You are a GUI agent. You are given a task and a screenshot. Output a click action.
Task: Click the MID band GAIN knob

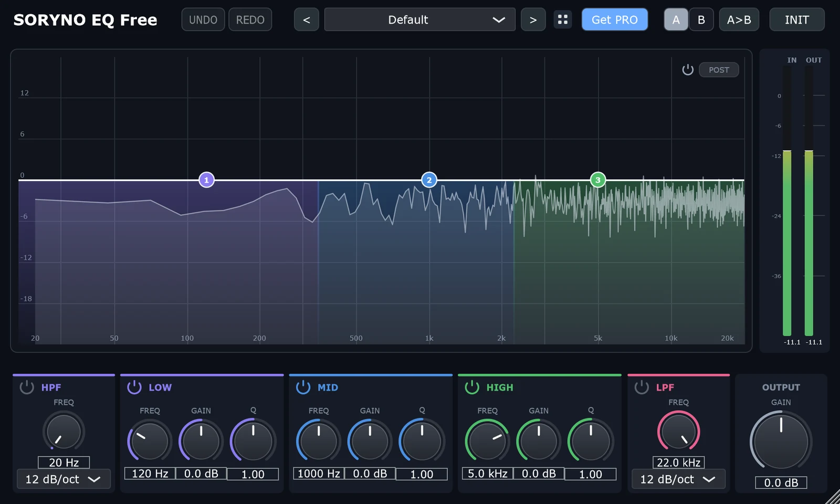(x=370, y=441)
